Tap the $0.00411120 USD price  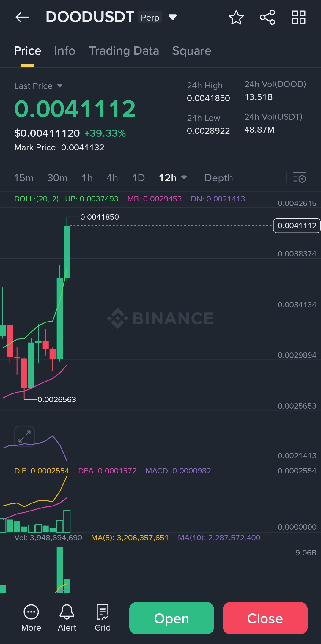pyautogui.click(x=47, y=133)
